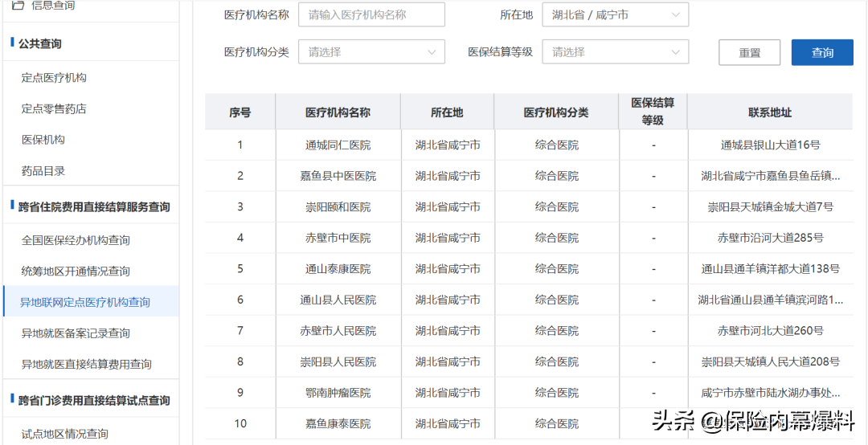Open 全国医保经办机构查询
The image size is (868, 445).
(76, 240)
